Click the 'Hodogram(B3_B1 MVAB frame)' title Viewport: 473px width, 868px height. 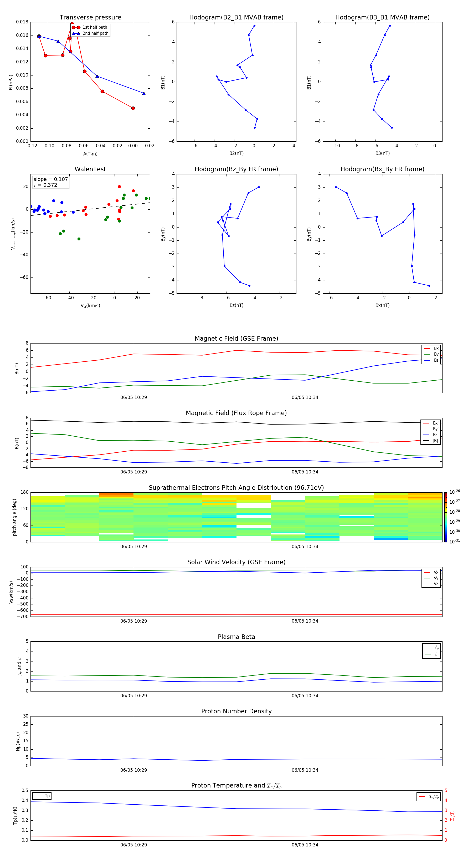click(382, 17)
